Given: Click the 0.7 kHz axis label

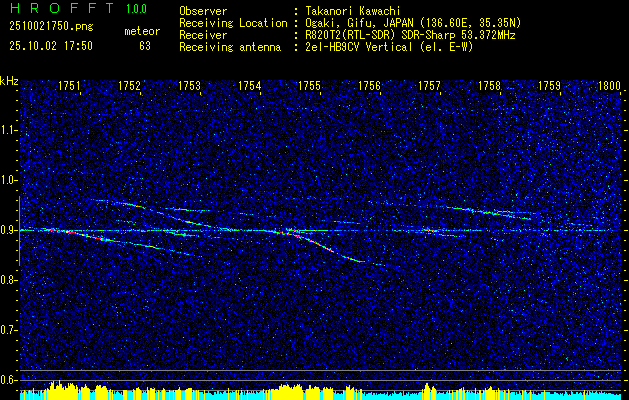Looking at the screenshot, I should (8, 330).
